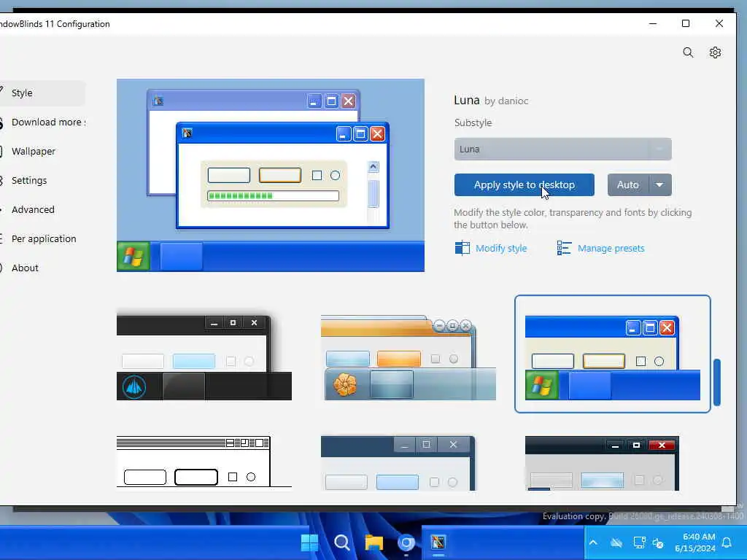Click the muted volume tray icon

(x=658, y=542)
